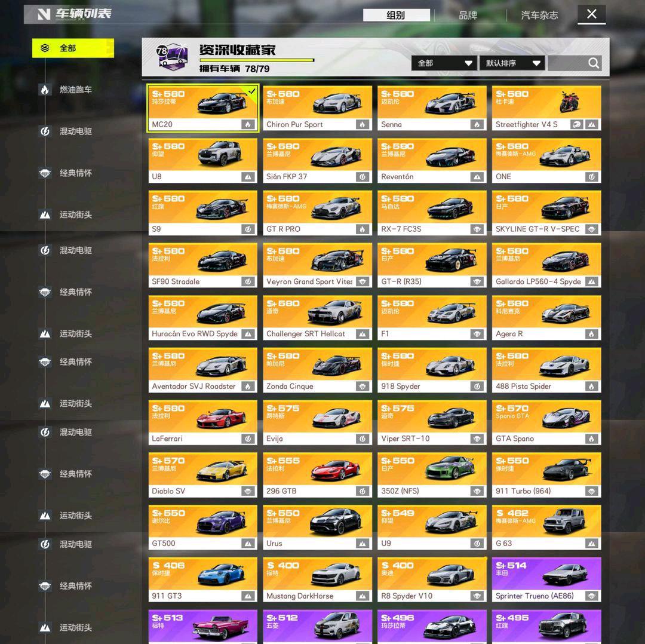This screenshot has width=645, height=644.
Task: Select the 全部 category in sidebar
Action: (x=73, y=48)
